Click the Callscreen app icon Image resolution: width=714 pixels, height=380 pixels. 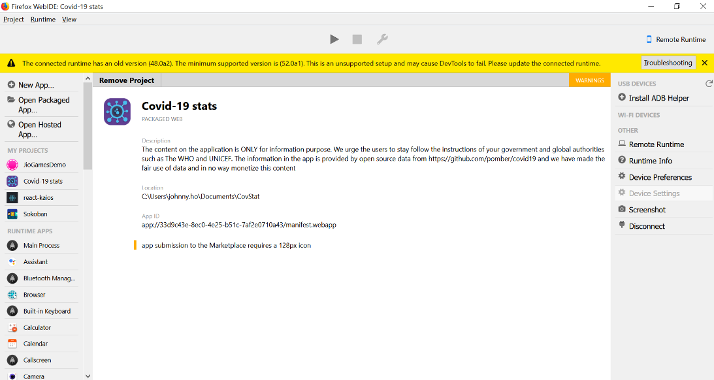tap(12, 360)
